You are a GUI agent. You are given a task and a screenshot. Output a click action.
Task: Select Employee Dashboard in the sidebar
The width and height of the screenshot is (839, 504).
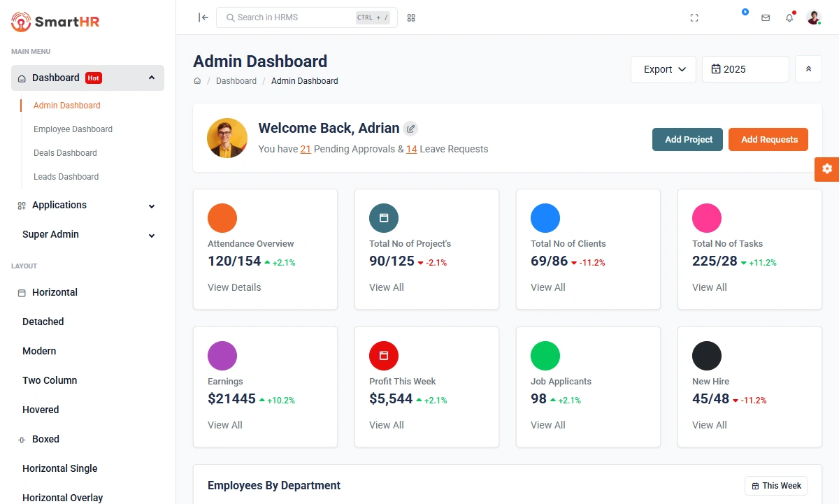coord(73,129)
